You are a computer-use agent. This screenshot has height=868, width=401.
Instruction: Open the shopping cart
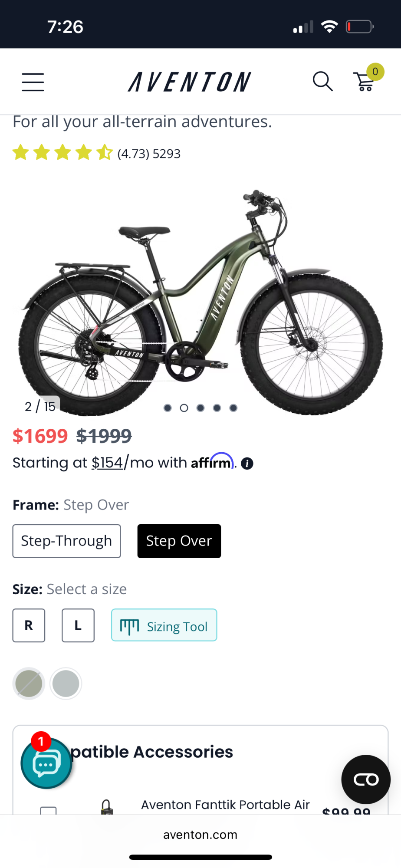point(365,82)
